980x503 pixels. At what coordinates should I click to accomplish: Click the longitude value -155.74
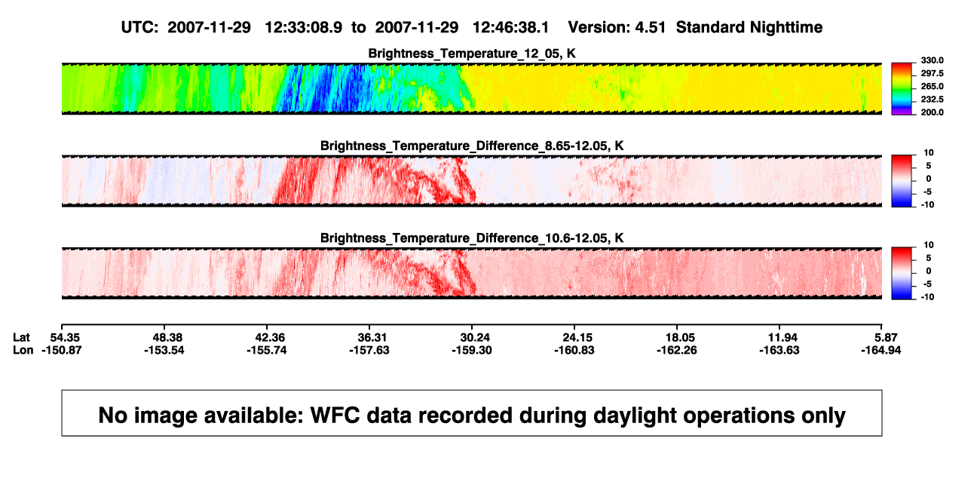click(268, 350)
